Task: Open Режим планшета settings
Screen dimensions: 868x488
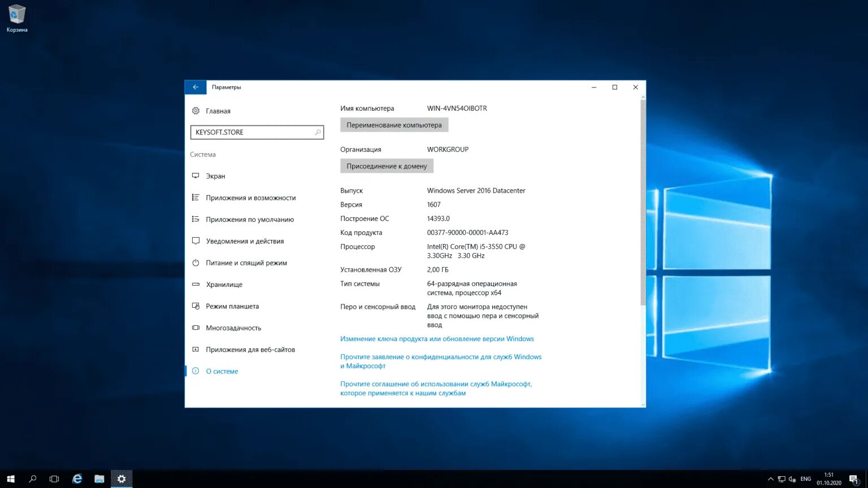Action: tap(232, 306)
